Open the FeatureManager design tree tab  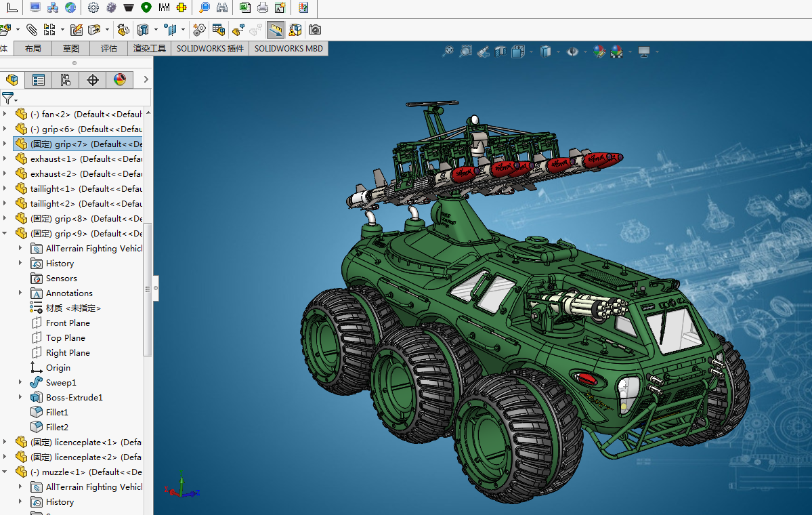(x=12, y=80)
